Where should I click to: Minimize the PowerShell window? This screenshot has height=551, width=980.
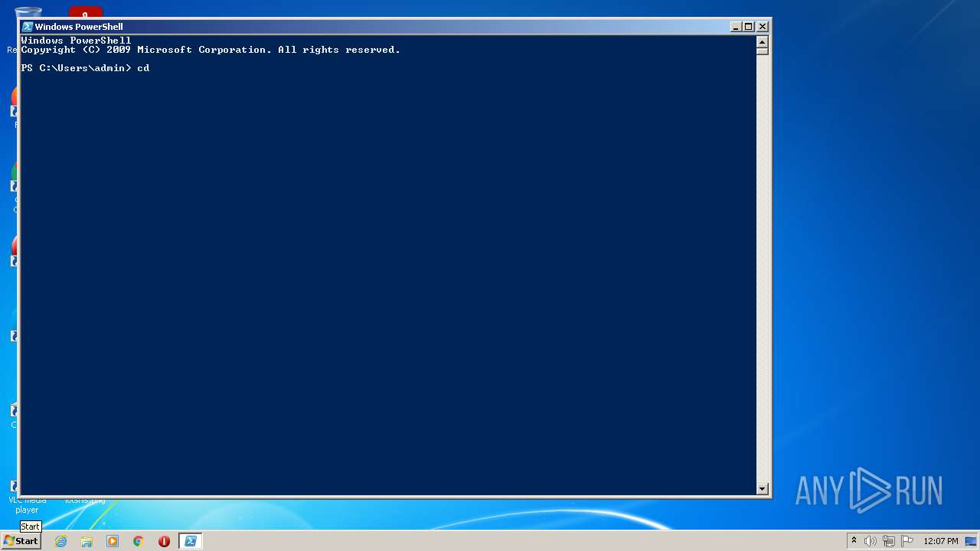point(737,27)
